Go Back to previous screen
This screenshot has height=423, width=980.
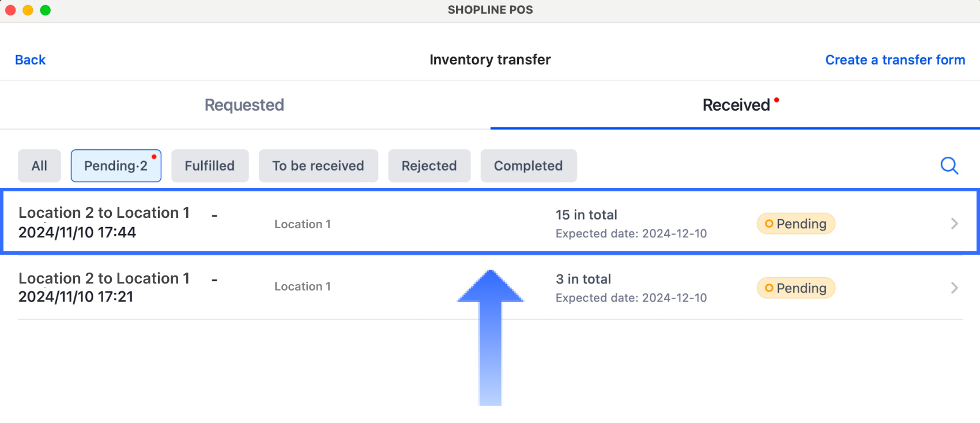coord(30,60)
